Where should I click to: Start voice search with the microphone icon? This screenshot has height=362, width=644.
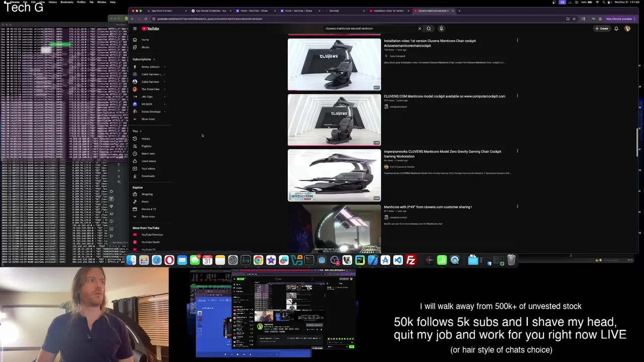(x=441, y=29)
